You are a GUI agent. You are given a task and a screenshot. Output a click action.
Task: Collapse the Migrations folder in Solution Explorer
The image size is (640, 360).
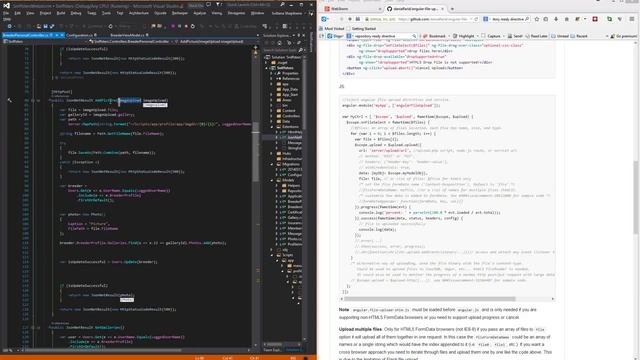[272, 164]
